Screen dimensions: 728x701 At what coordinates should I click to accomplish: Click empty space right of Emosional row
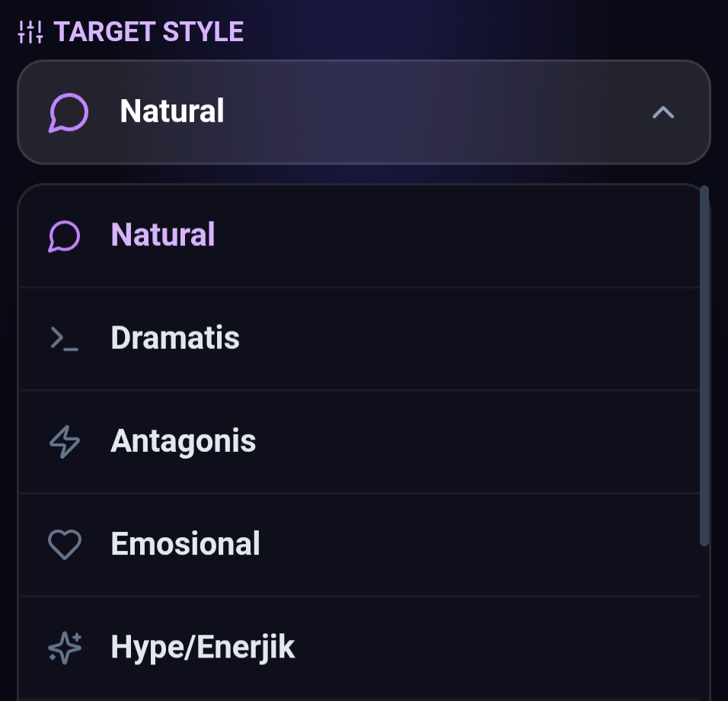pos(495,544)
